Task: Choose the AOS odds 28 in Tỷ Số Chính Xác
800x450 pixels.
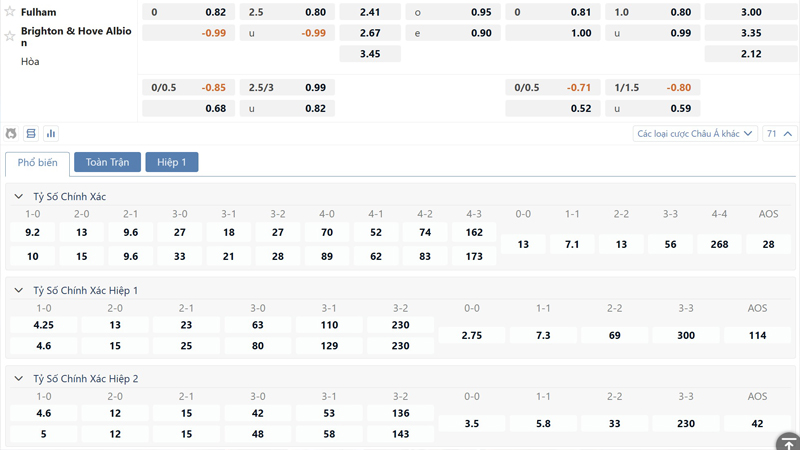Action: click(768, 244)
